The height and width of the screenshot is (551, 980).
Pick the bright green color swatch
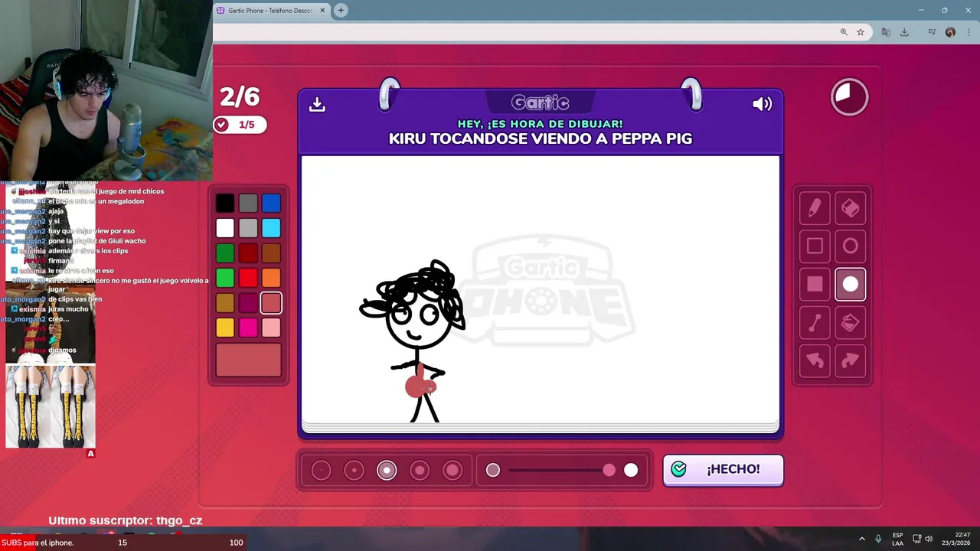click(225, 278)
